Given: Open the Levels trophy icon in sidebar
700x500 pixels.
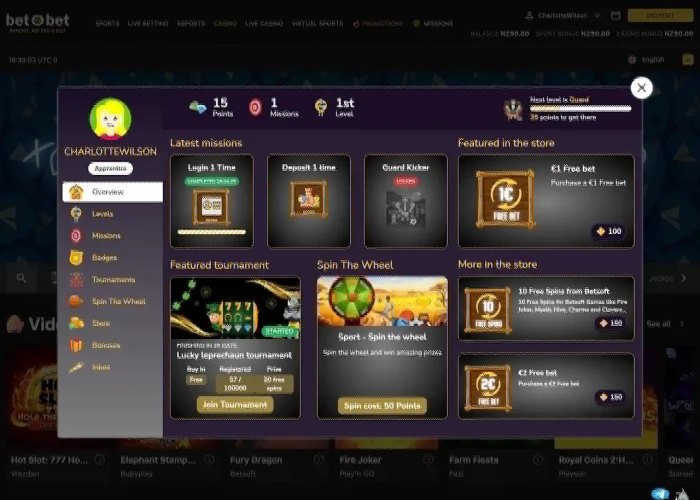Looking at the screenshot, I should pos(76,214).
